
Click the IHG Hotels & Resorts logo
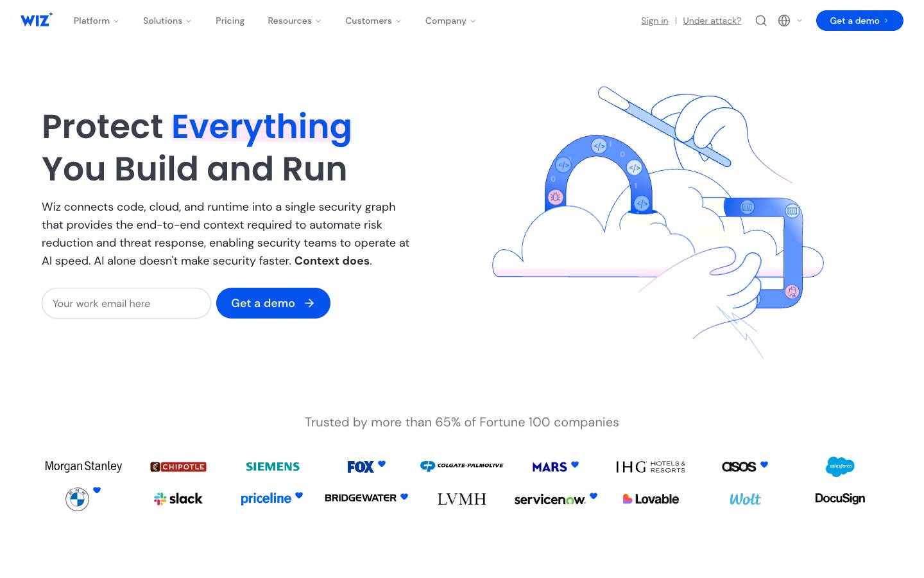click(x=651, y=467)
